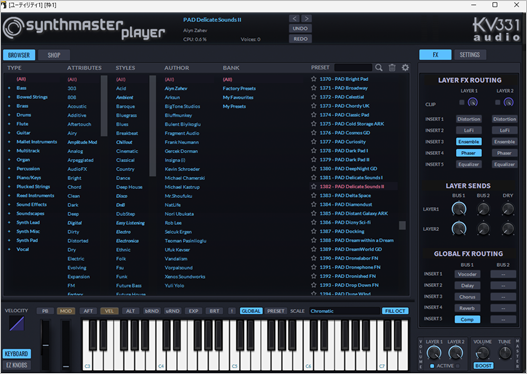
Task: Switch to the BROWSER tab
Action: coord(19,55)
